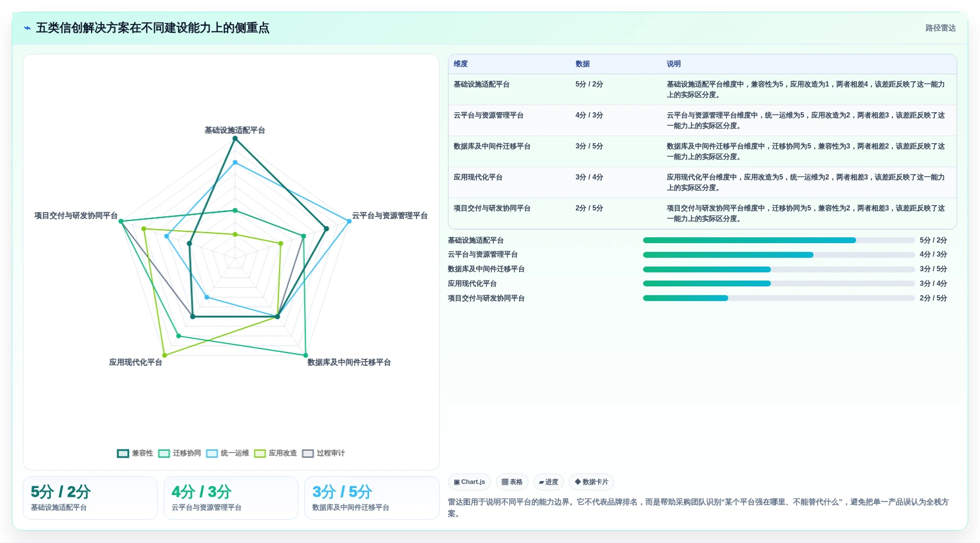Screen dimensions: 980x543
Task: Open the 4分 / 3分 云平台与资源管理平台 card
Action: click(x=231, y=498)
